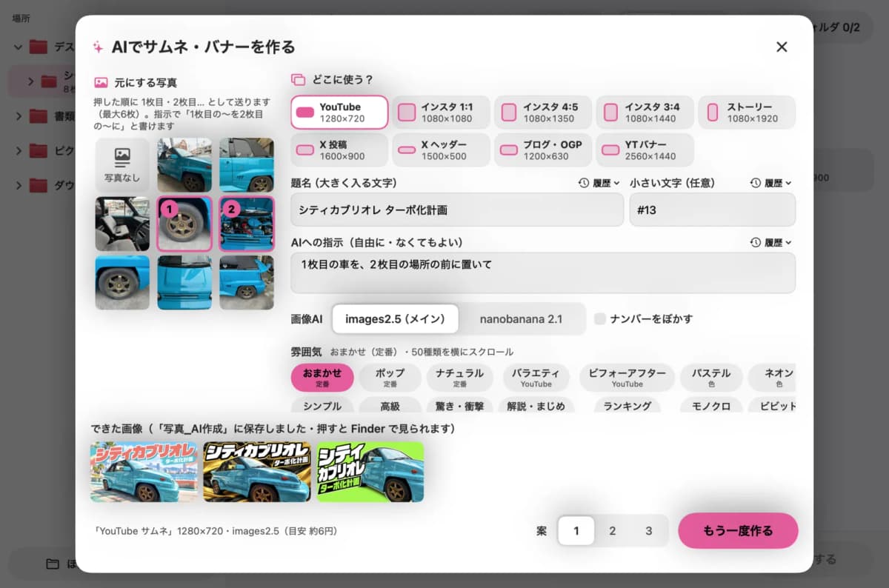
Task: Select the car interior seats photo
Action: [x=122, y=224]
